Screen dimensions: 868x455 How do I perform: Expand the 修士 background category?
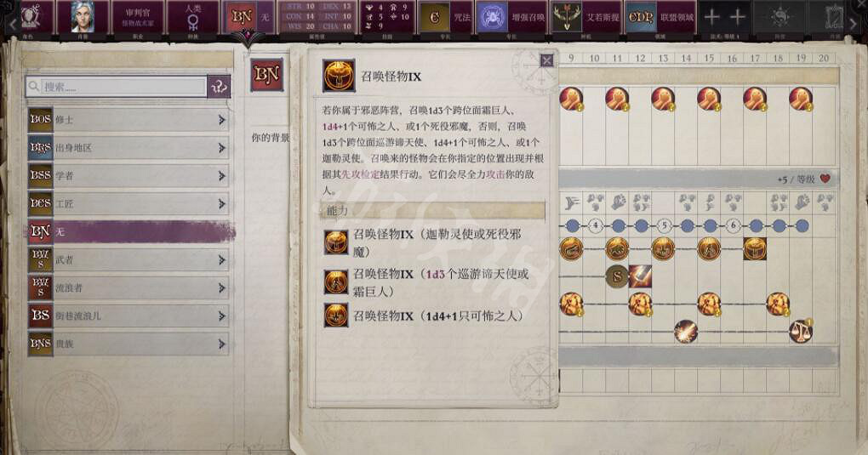(128, 120)
